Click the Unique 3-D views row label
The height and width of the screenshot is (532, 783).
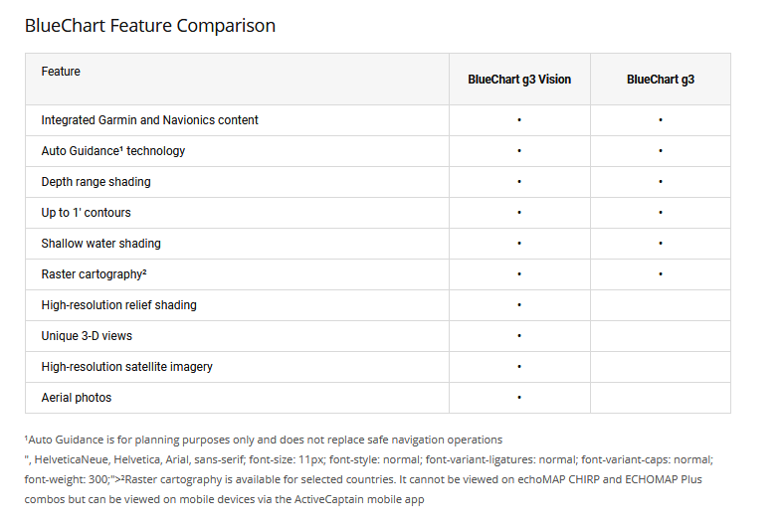click(x=87, y=336)
